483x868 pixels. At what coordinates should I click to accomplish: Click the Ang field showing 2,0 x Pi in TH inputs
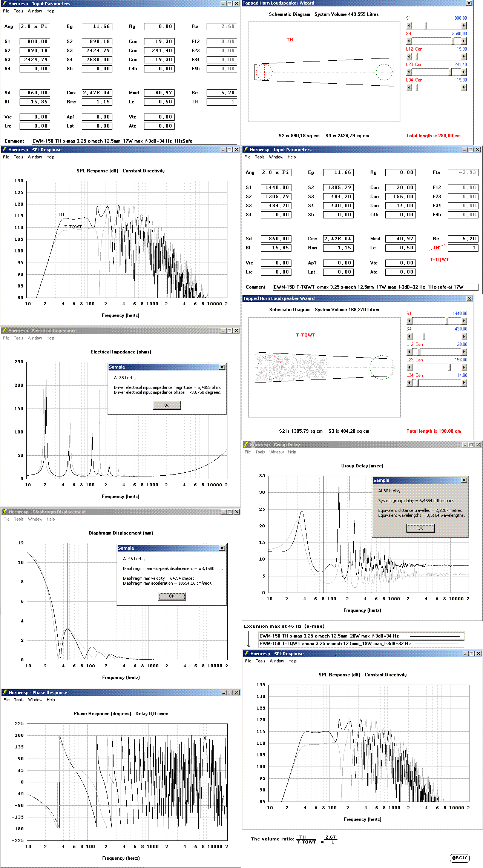tap(35, 26)
